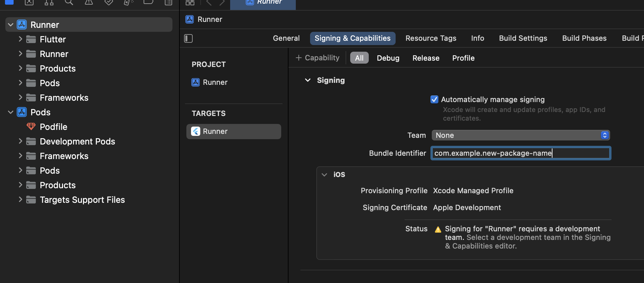Open the Find navigator magnifier icon
This screenshot has width=644, height=283.
coord(69,2)
